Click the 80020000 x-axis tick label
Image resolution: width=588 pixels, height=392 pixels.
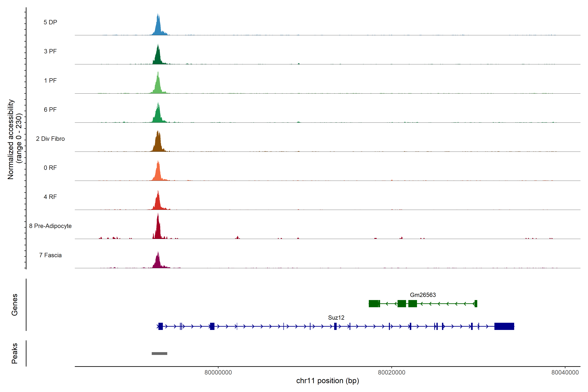(x=392, y=372)
